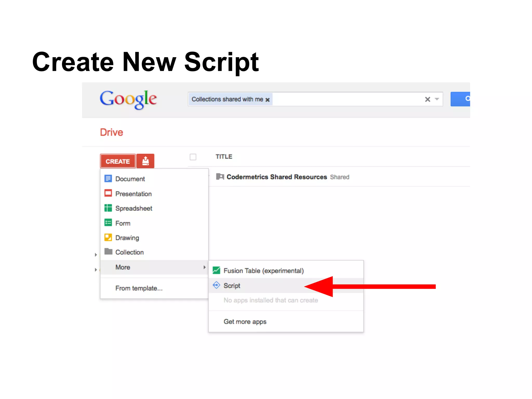Click the red CREATE button
Viewport: 532px width, 399px height.
pos(118,161)
